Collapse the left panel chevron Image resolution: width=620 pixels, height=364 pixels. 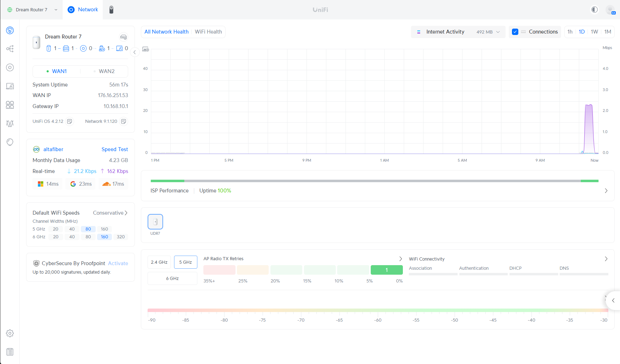pyautogui.click(x=135, y=52)
